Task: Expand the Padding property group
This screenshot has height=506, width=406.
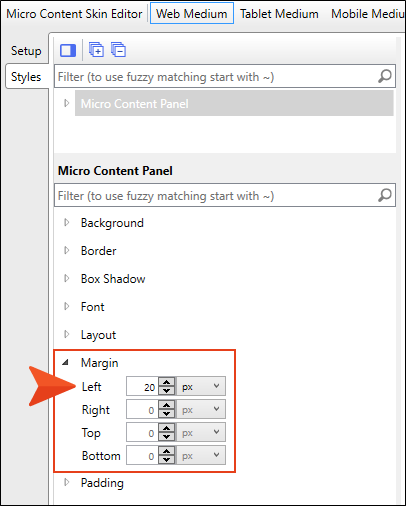Action: pos(66,482)
